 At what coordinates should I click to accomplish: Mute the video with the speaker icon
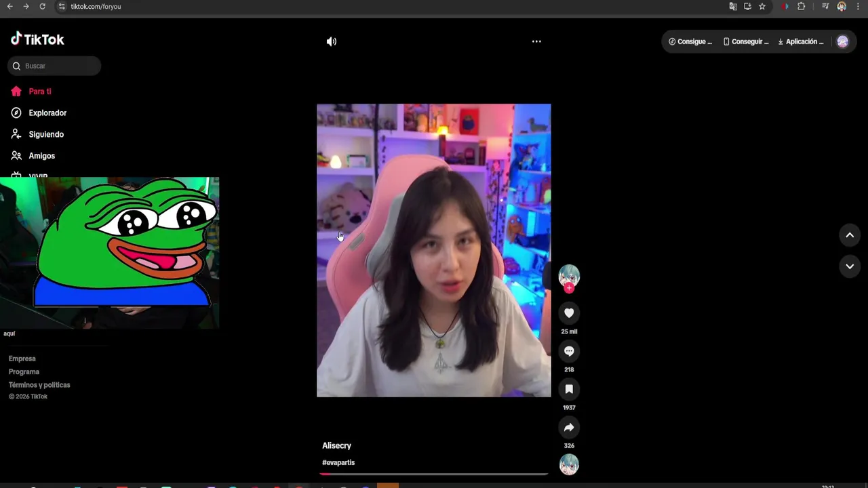[x=331, y=41]
